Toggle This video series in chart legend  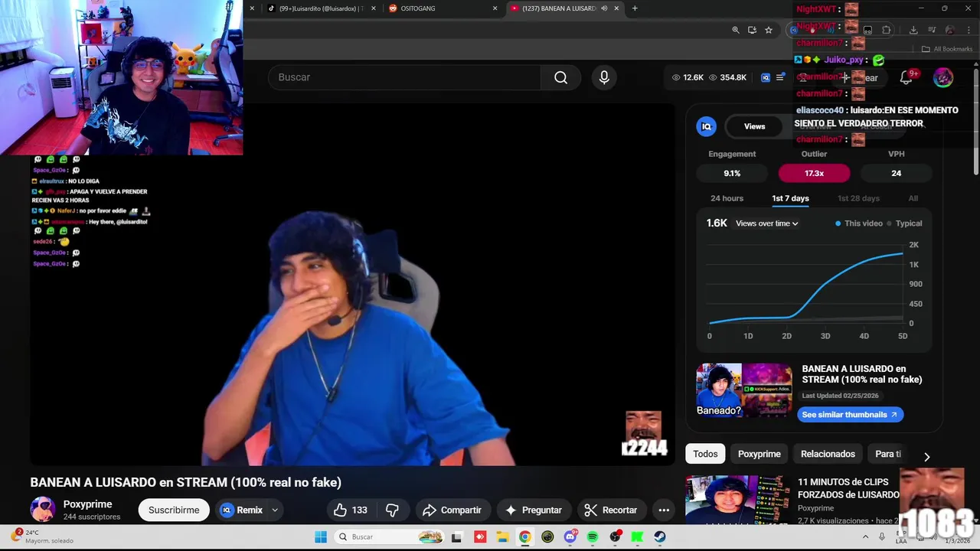(x=859, y=223)
